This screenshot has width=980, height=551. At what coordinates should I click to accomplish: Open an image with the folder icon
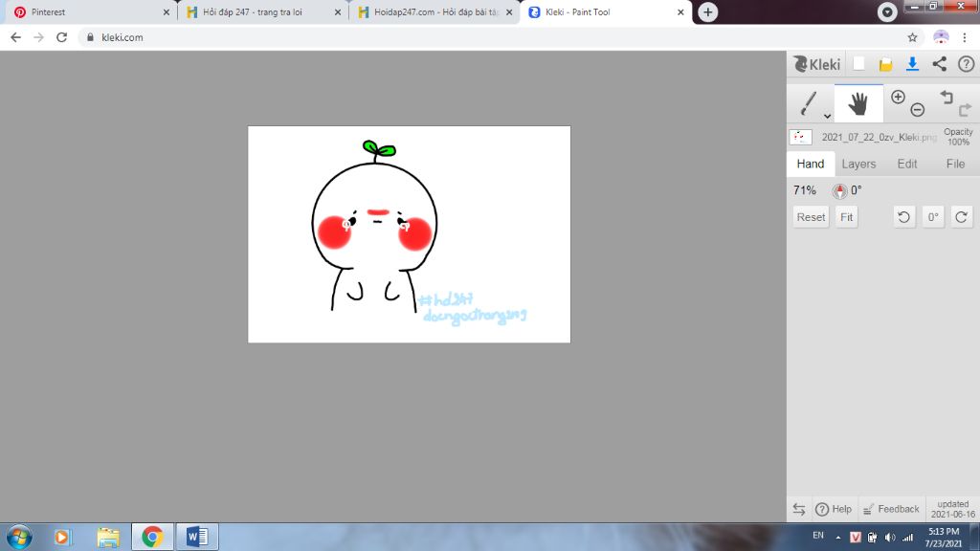(x=885, y=64)
